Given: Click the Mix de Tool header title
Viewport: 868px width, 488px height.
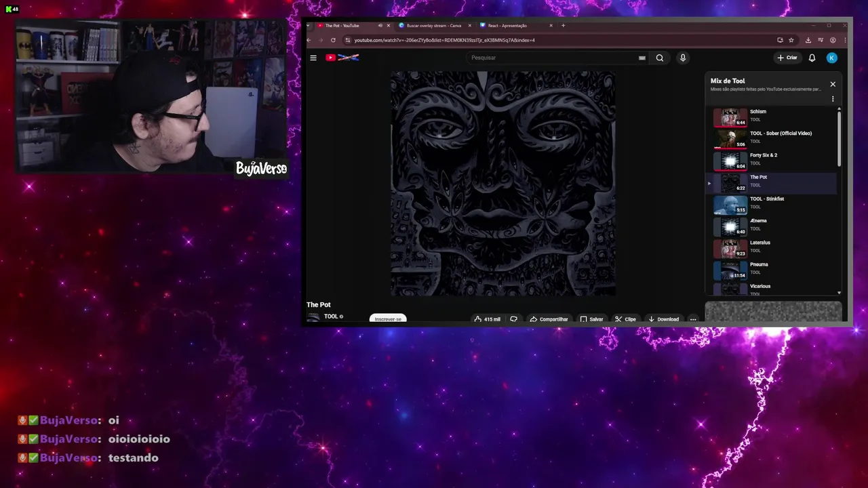Looking at the screenshot, I should point(728,81).
